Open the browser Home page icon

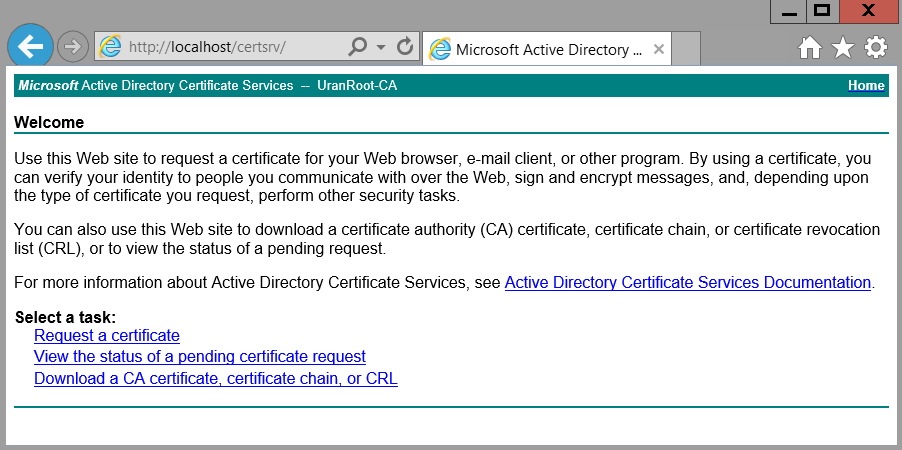tap(810, 48)
